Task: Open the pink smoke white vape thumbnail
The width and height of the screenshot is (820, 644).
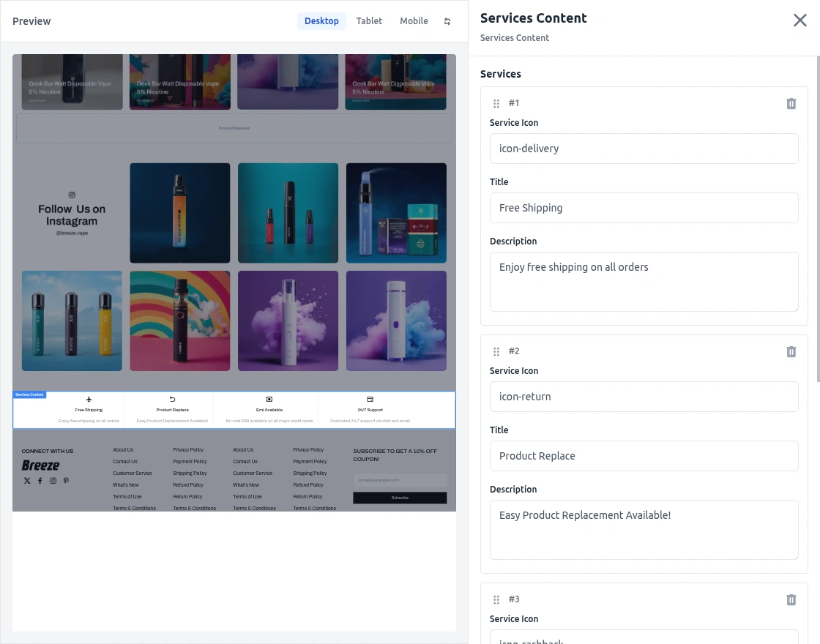Action: click(288, 321)
